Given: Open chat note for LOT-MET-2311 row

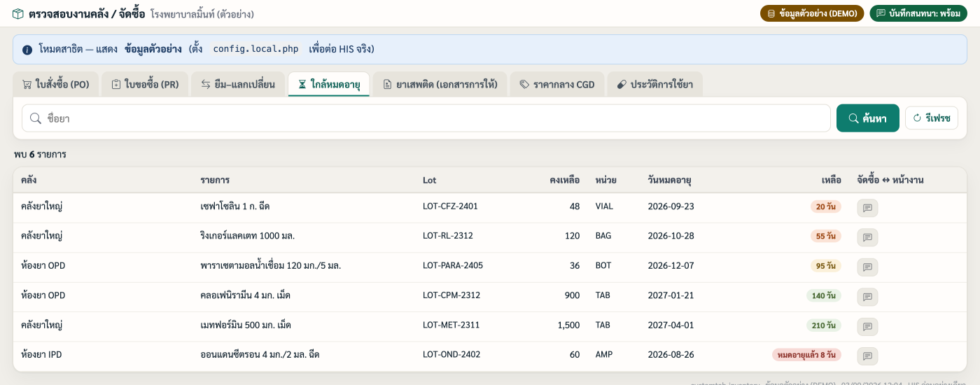Looking at the screenshot, I should [867, 326].
